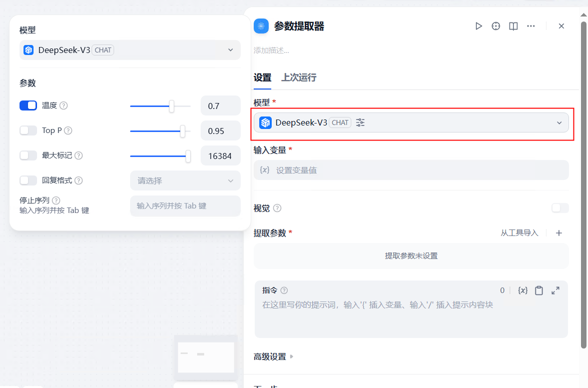
Task: Expand the 指令 editor to fullscreen
Action: pyautogui.click(x=555, y=290)
